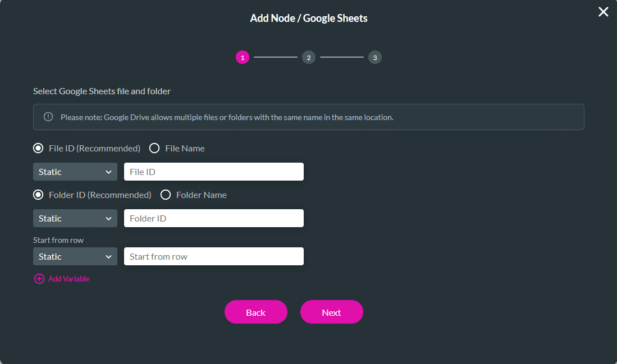Click inside the File ID input field
The height and width of the screenshot is (364, 617).
coord(213,172)
